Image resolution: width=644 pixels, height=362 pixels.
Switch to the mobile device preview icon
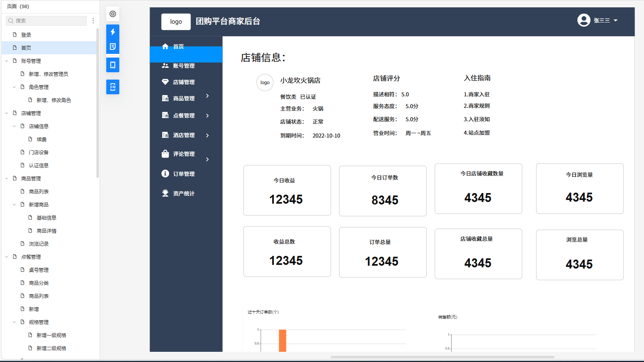click(x=113, y=65)
